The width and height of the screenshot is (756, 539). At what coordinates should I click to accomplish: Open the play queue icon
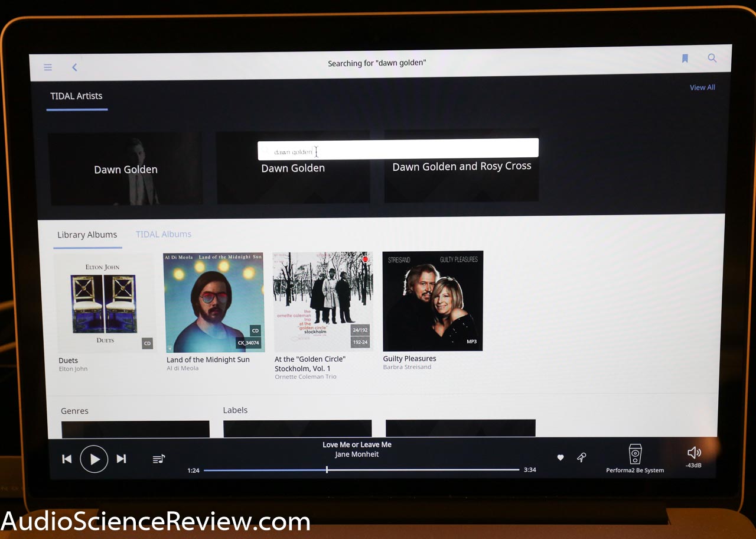click(x=159, y=459)
